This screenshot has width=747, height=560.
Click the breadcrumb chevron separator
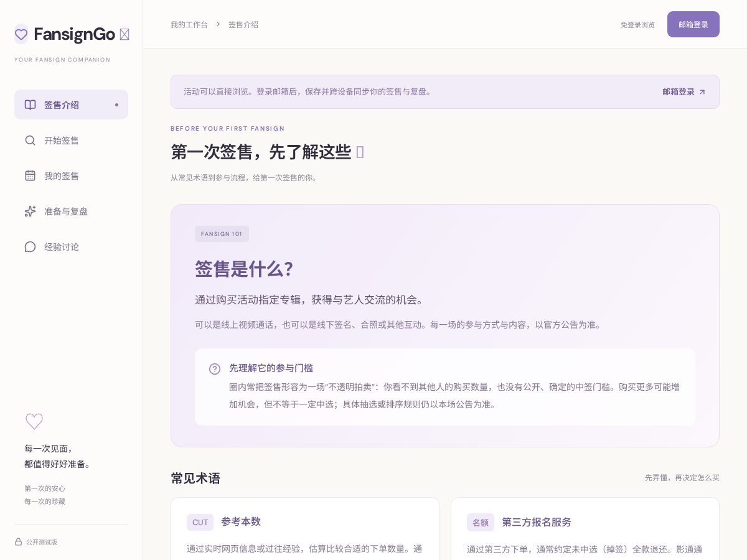tap(218, 24)
